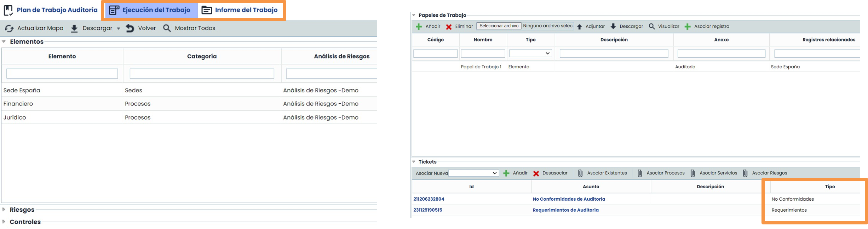Expand the Controles section
This screenshot has height=229, width=868.
(4, 222)
